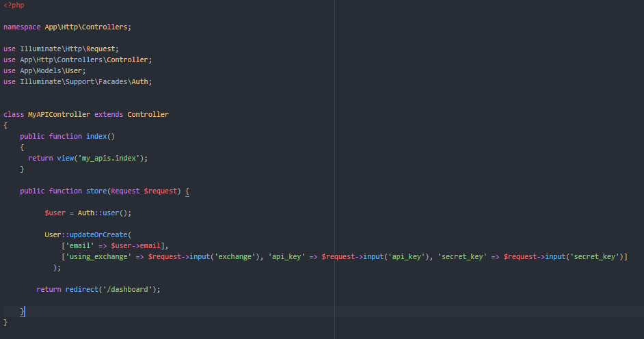Click 'namespace' keyword in code
The width and height of the screenshot is (644, 339).
[x=22, y=27]
